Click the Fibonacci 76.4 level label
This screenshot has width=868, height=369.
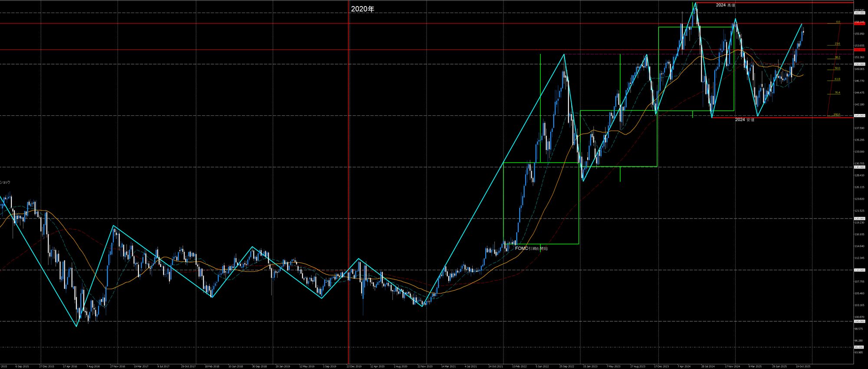pos(837,92)
